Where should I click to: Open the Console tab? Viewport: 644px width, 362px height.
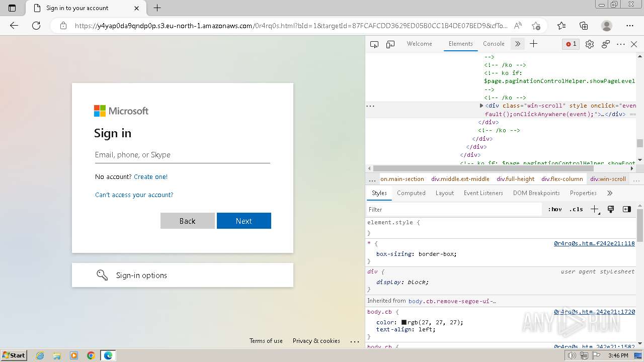pyautogui.click(x=494, y=44)
